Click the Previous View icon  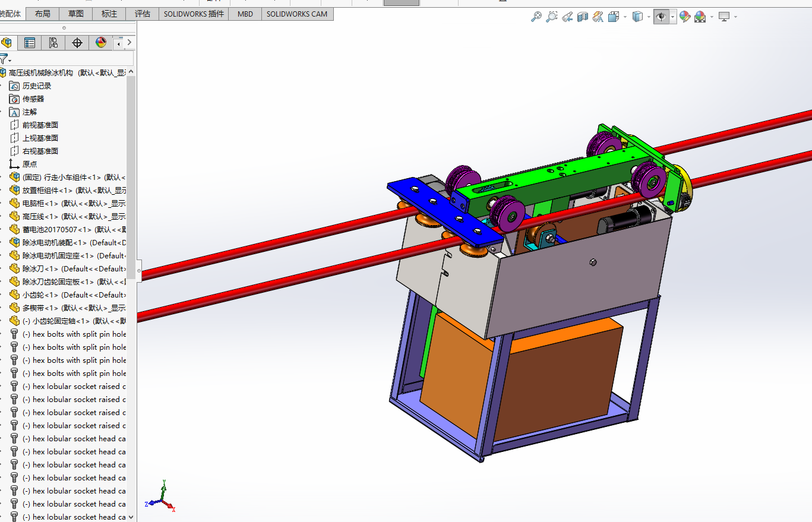567,17
